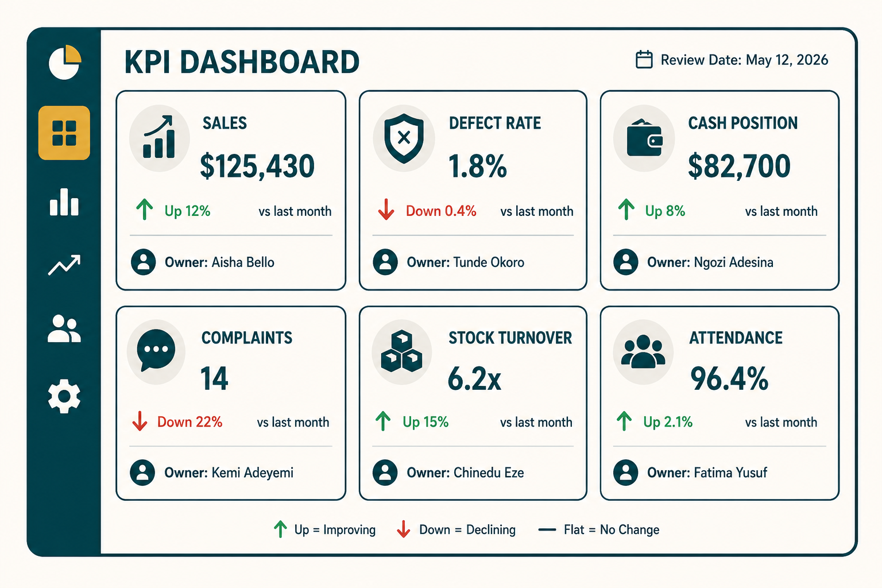Viewport: 882px width, 588px height.
Task: Click the Up 12% change label
Action: (x=187, y=211)
